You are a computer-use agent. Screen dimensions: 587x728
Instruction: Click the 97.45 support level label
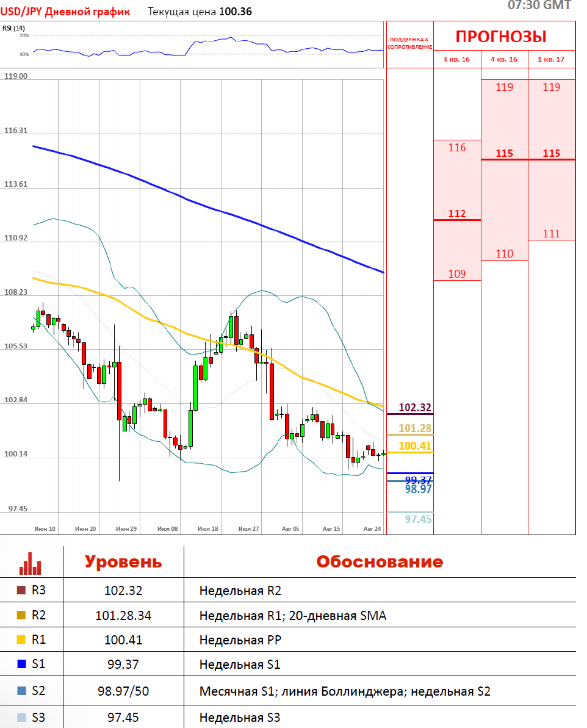tap(418, 519)
